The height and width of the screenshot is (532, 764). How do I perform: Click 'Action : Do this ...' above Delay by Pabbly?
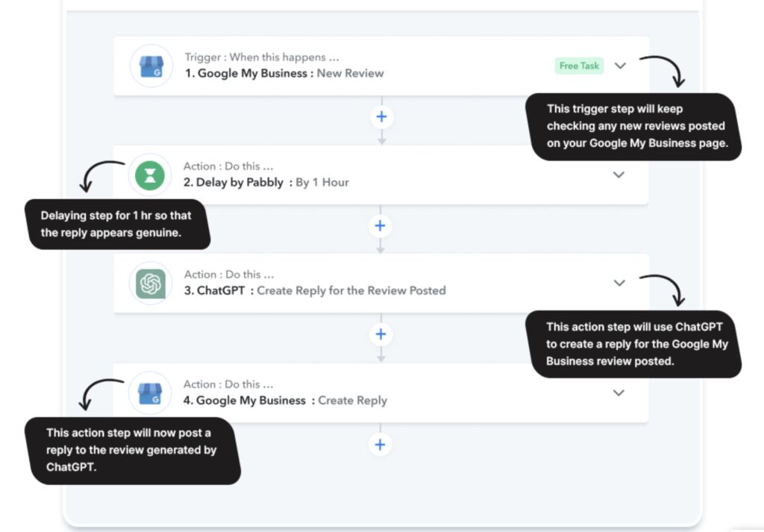tap(228, 166)
